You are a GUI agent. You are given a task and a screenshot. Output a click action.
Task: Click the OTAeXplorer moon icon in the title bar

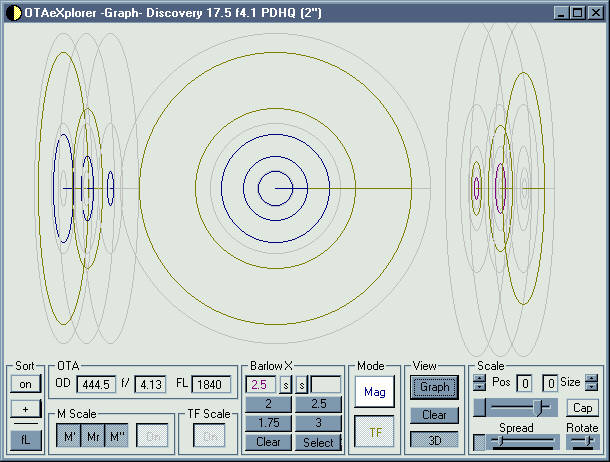pos(13,13)
